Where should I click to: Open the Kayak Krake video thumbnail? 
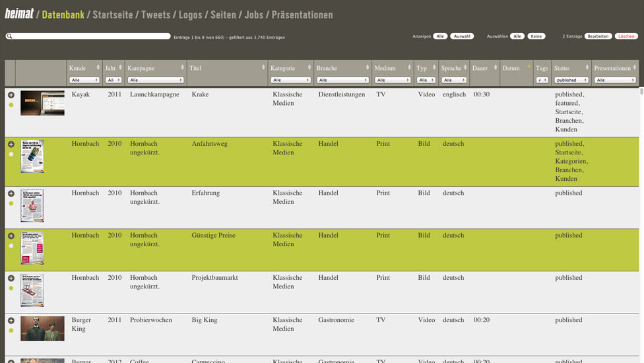(x=42, y=103)
